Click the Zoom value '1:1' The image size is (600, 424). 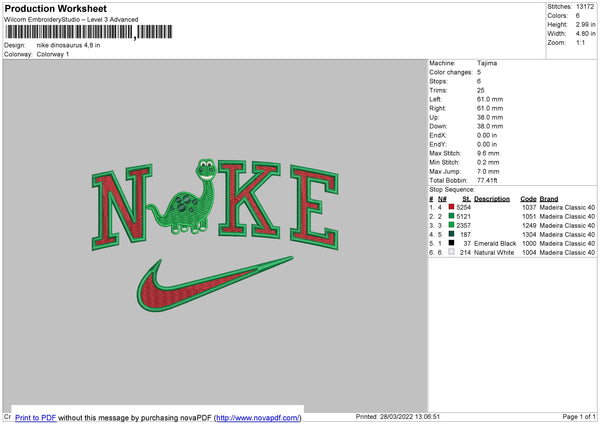point(580,42)
